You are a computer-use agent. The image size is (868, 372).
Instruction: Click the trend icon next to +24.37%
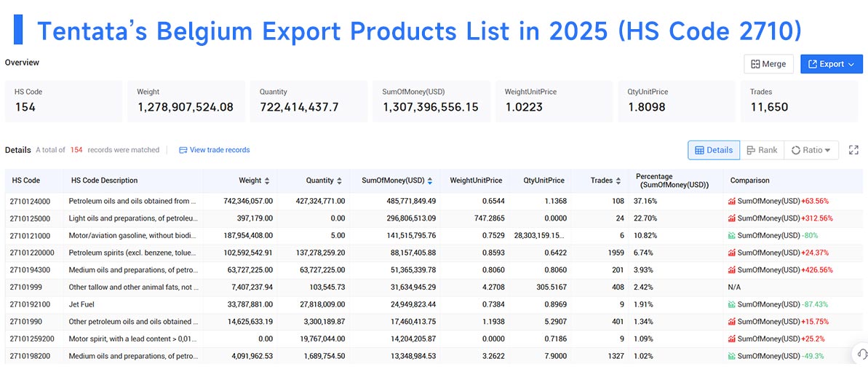(x=732, y=253)
